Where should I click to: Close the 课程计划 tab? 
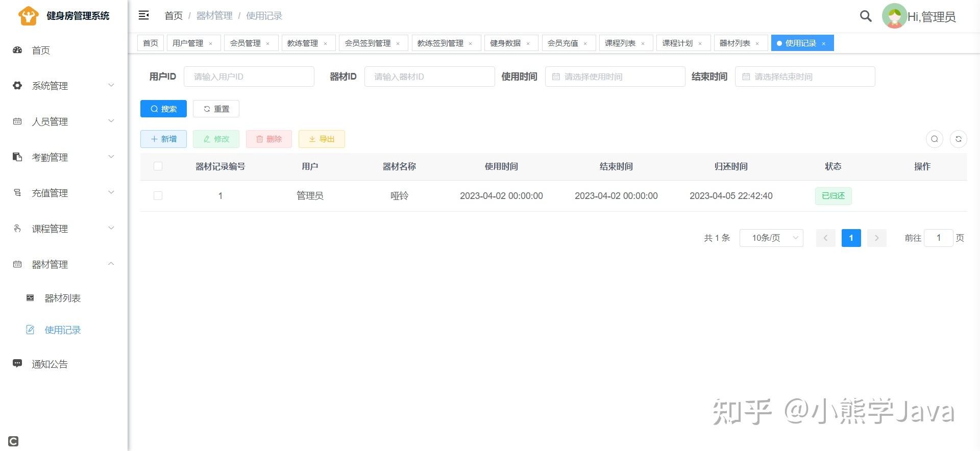point(700,43)
